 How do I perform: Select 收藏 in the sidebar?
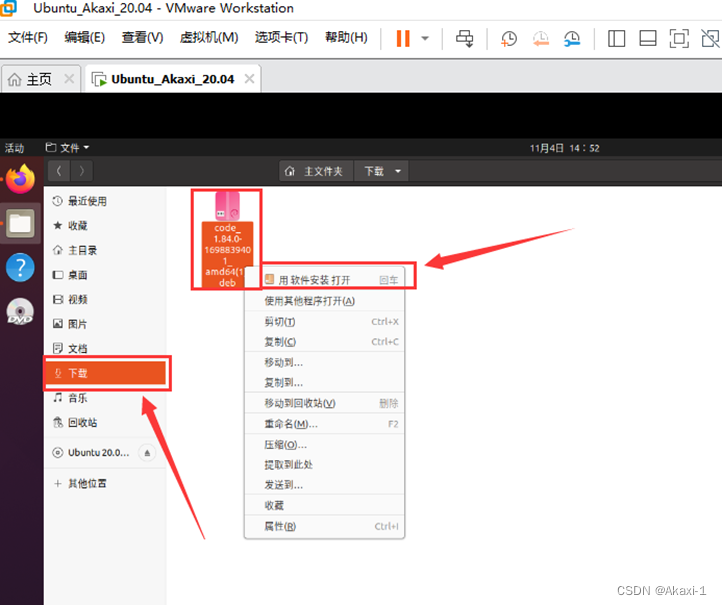(105, 226)
